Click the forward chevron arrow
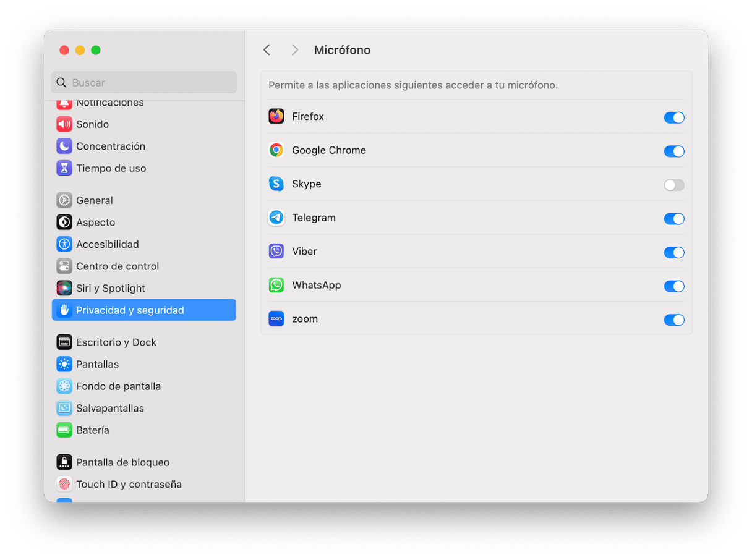Image resolution: width=752 pixels, height=560 pixels. tap(295, 50)
